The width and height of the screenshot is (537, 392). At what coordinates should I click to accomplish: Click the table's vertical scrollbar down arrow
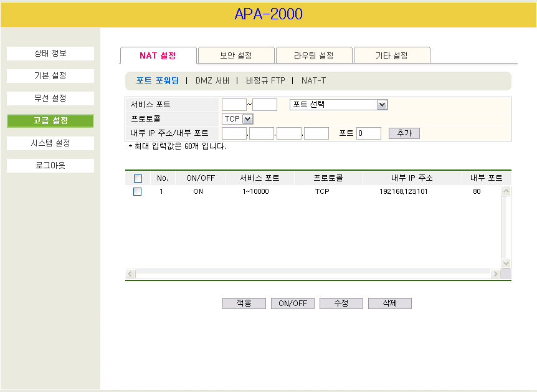tap(506, 264)
